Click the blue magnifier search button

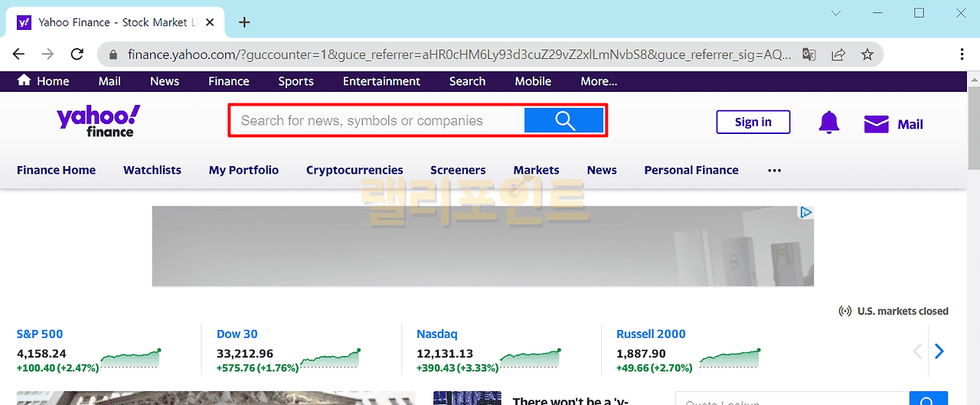click(564, 121)
